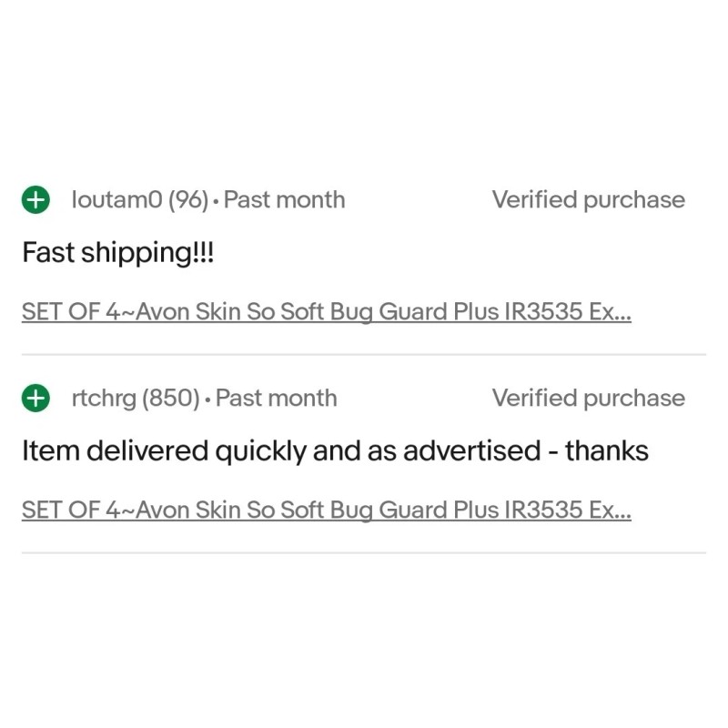Select the "Item delivered quickly" comment text
Viewport: 728px width, 728px height.
tap(335, 451)
